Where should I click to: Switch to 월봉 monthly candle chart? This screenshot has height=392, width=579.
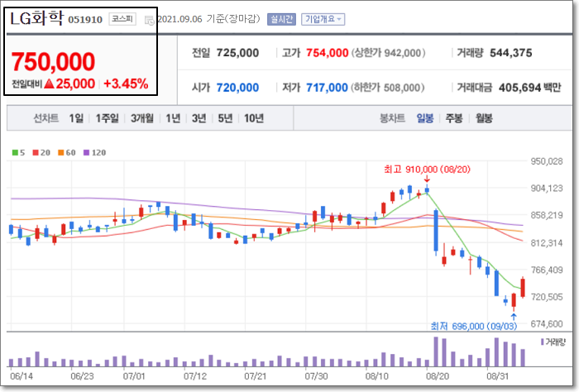[x=484, y=118]
